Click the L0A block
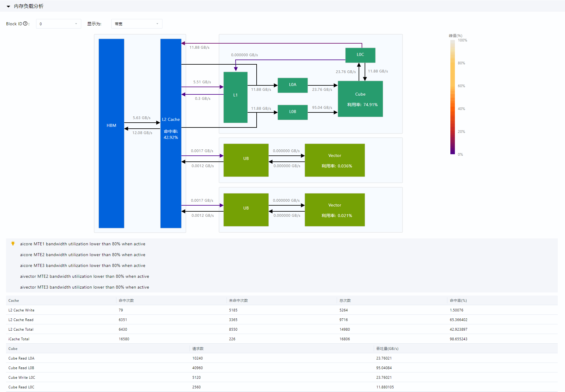 (292, 85)
